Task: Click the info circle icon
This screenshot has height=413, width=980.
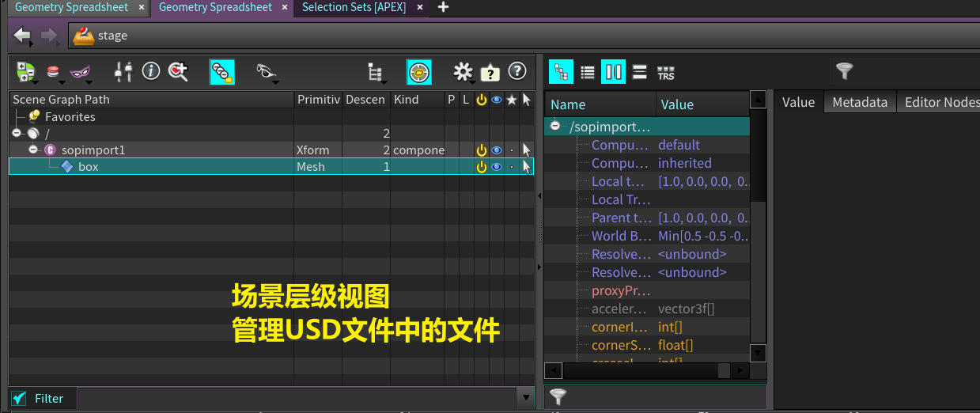Action: 151,71
